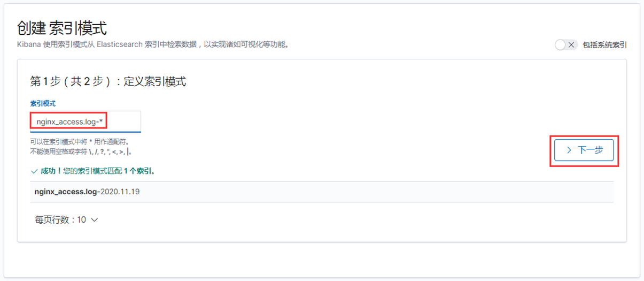
Task: Focus the nginx_access.log-* index pattern field
Action: click(x=86, y=121)
